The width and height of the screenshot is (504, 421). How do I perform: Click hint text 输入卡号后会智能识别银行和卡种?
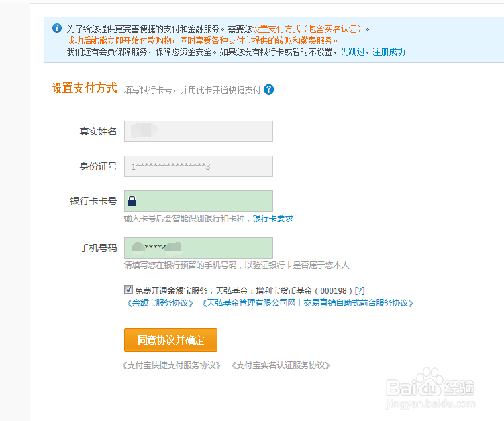[185, 219]
